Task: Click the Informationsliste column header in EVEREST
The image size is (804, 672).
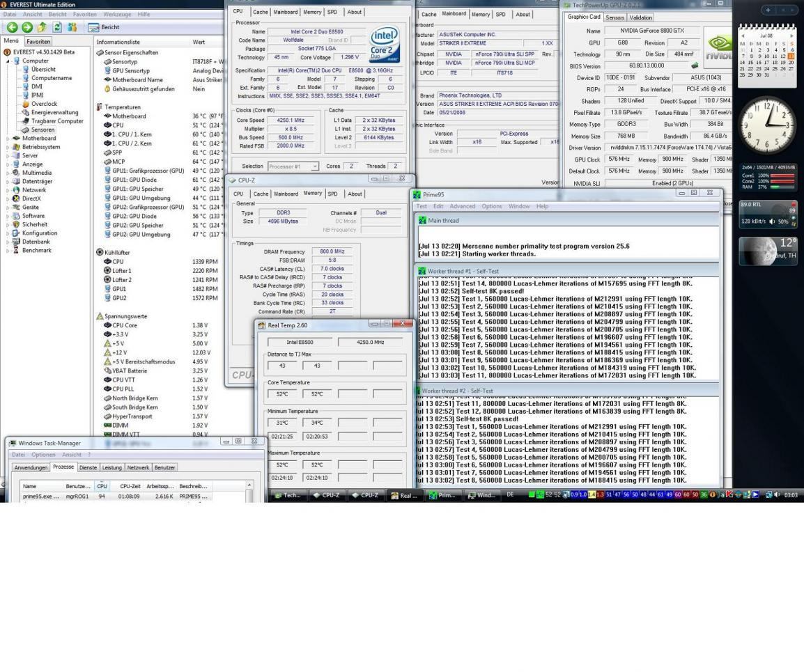Action: coord(141,42)
